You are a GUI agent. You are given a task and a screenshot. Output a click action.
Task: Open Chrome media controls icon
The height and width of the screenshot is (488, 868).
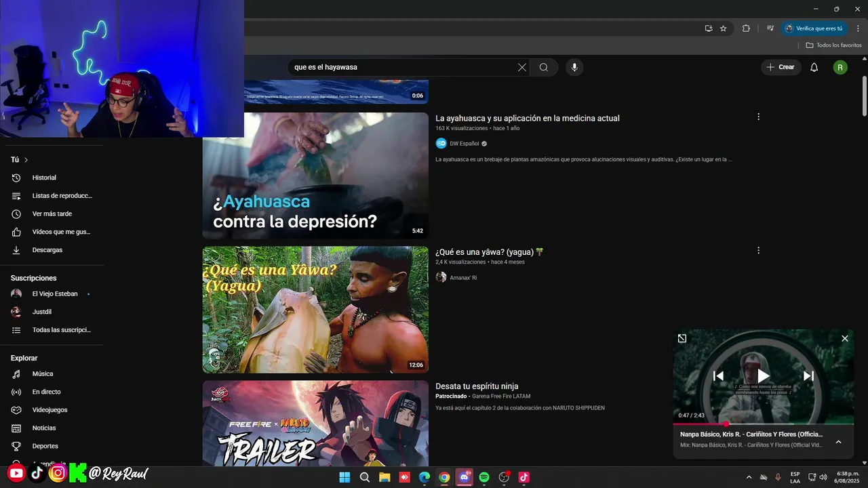(x=770, y=28)
